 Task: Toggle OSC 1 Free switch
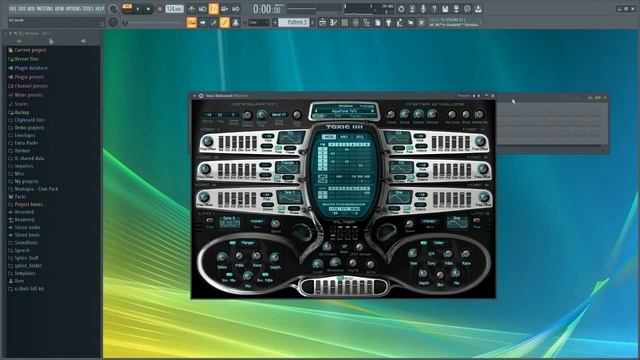[x=278, y=148]
